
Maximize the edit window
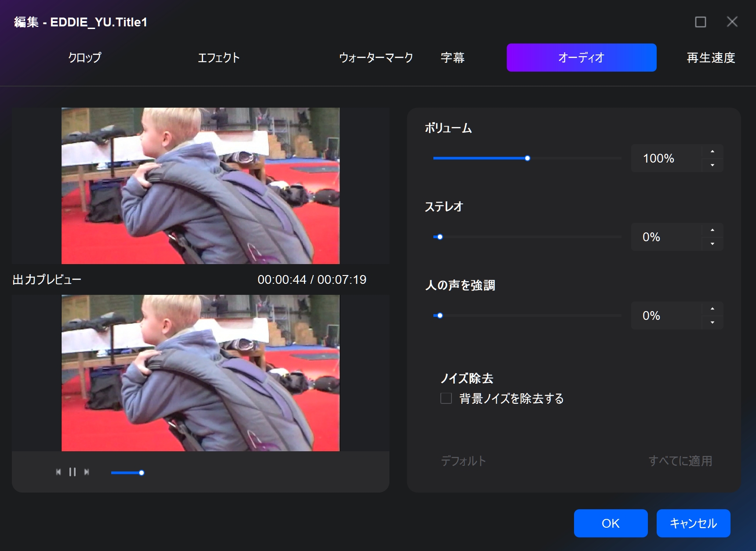click(x=700, y=22)
